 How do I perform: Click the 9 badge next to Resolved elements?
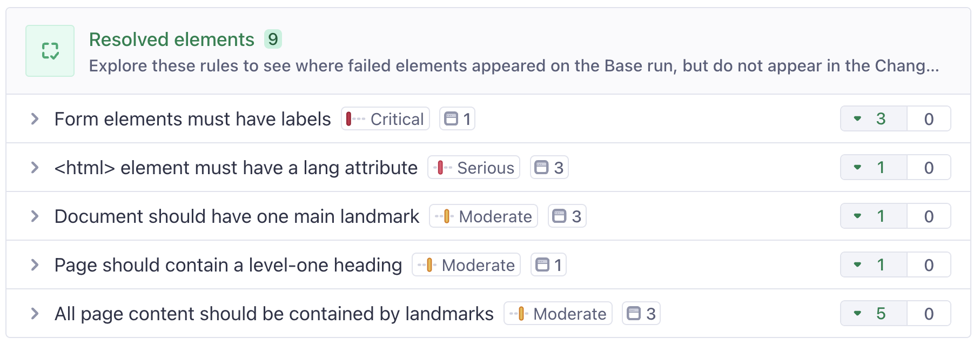pyautogui.click(x=272, y=39)
